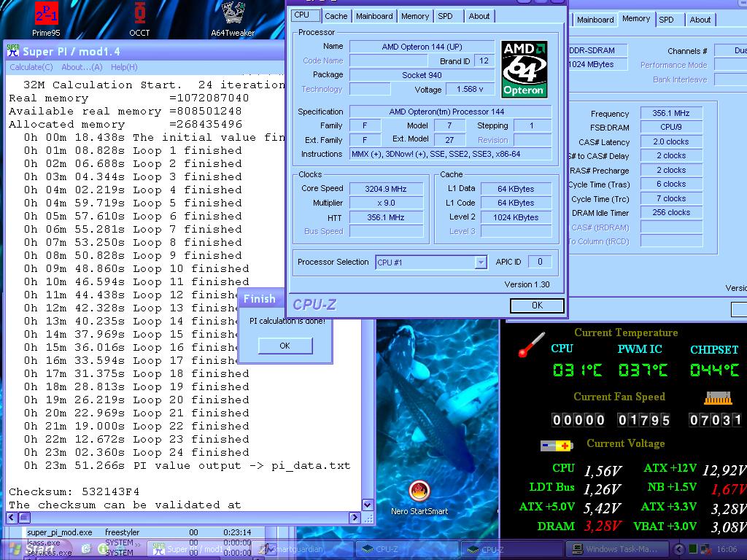
Task: Open the Help(H) menu in Super PI
Action: [124, 67]
